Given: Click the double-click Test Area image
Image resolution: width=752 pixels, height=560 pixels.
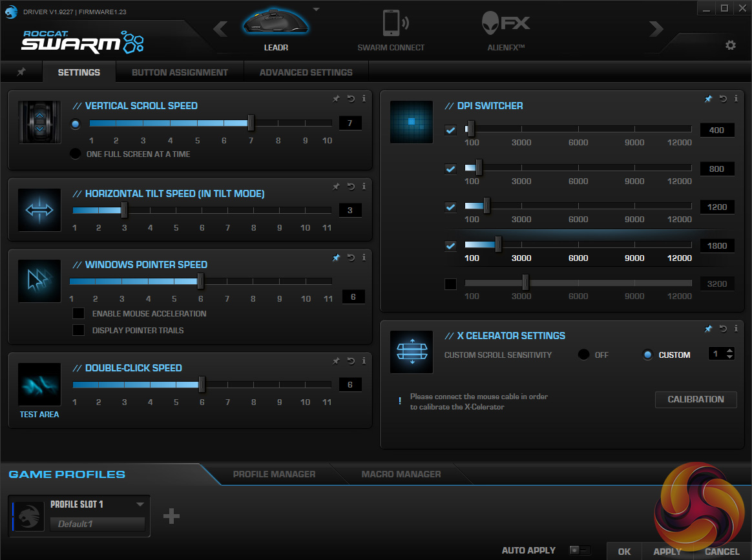Looking at the screenshot, I should (39, 384).
